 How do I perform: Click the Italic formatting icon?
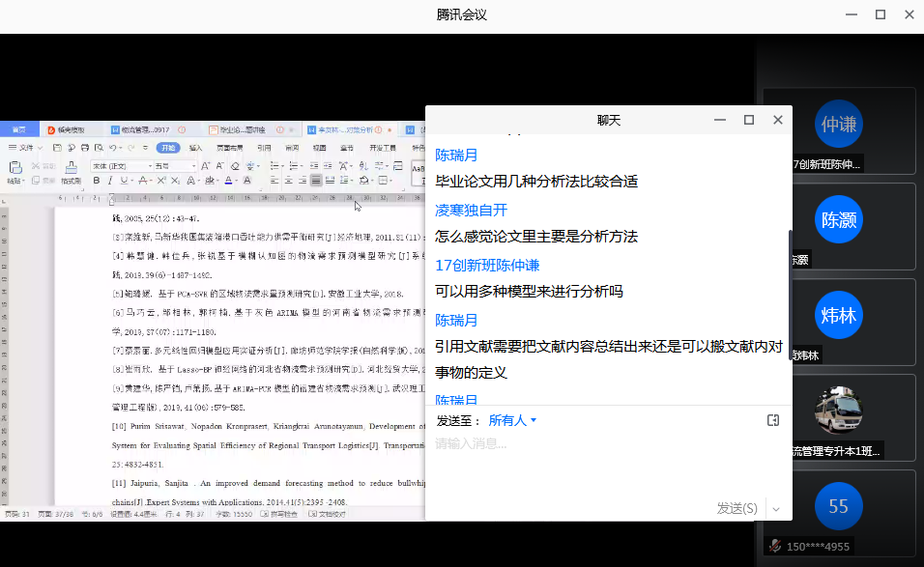tap(110, 181)
